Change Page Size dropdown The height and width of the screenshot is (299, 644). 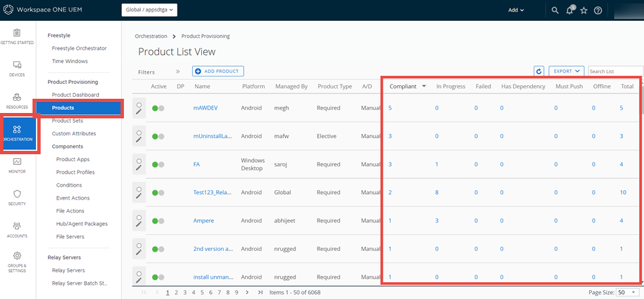(628, 292)
